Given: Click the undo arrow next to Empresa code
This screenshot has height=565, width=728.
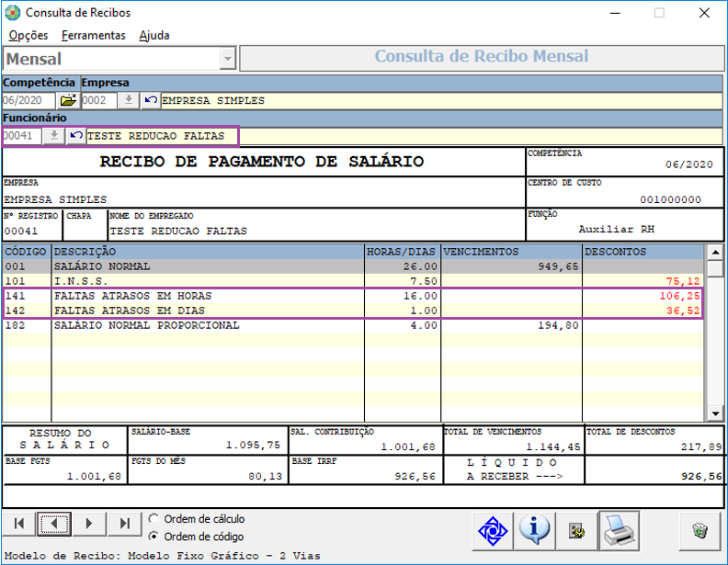Looking at the screenshot, I should pyautogui.click(x=151, y=100).
